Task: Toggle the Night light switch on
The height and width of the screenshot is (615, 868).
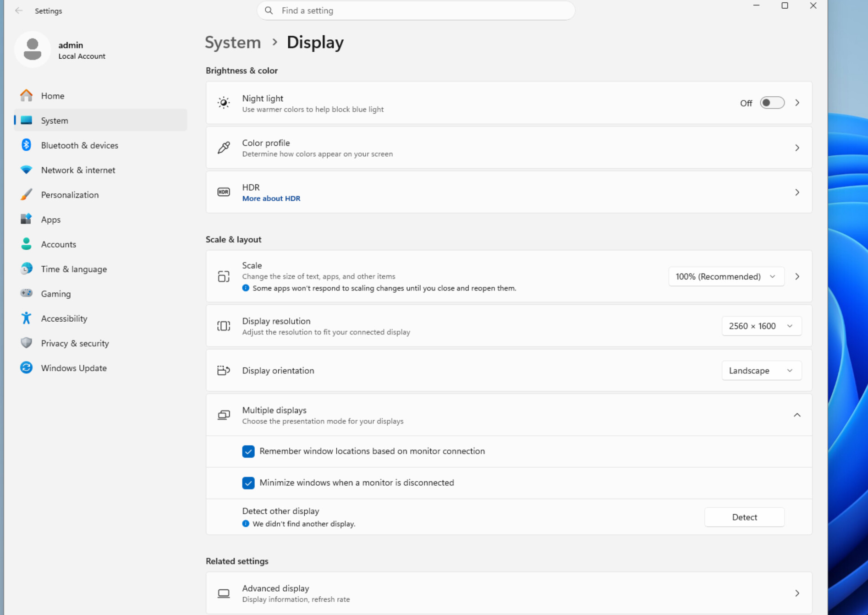Action: click(772, 103)
